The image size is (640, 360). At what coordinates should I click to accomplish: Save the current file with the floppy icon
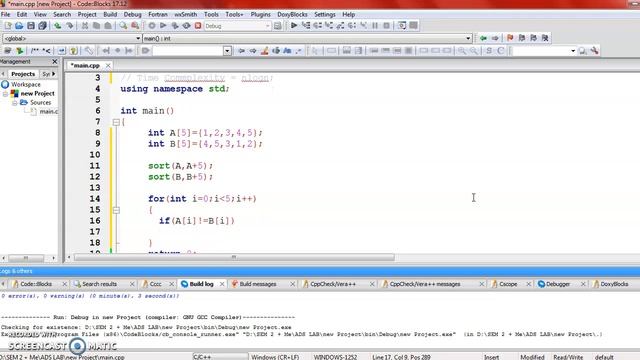31,26
